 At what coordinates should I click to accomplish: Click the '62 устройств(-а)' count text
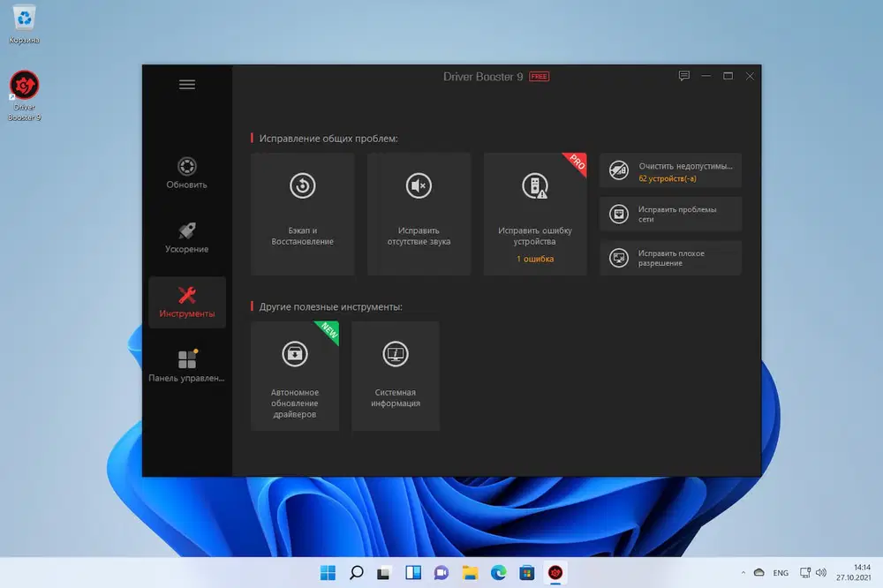[668, 178]
